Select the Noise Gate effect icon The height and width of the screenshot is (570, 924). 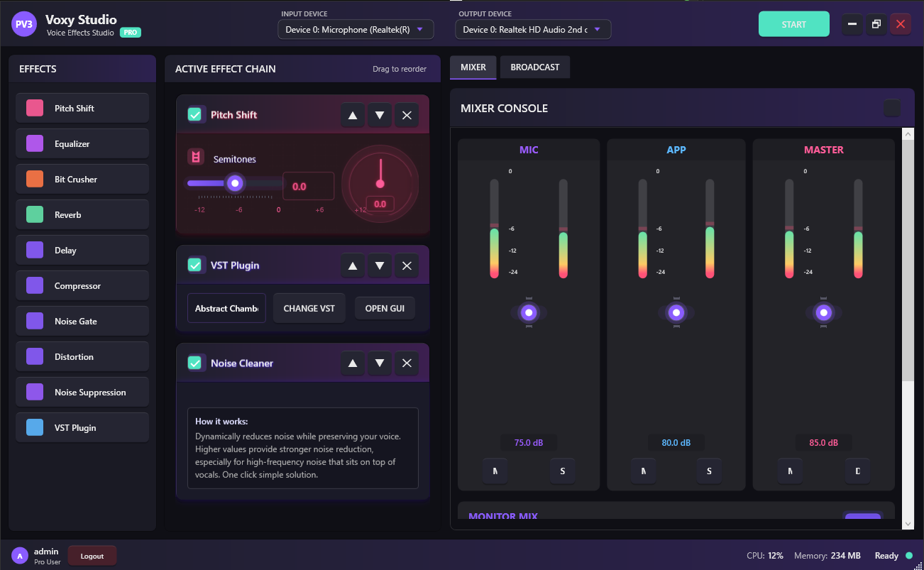[x=35, y=321]
